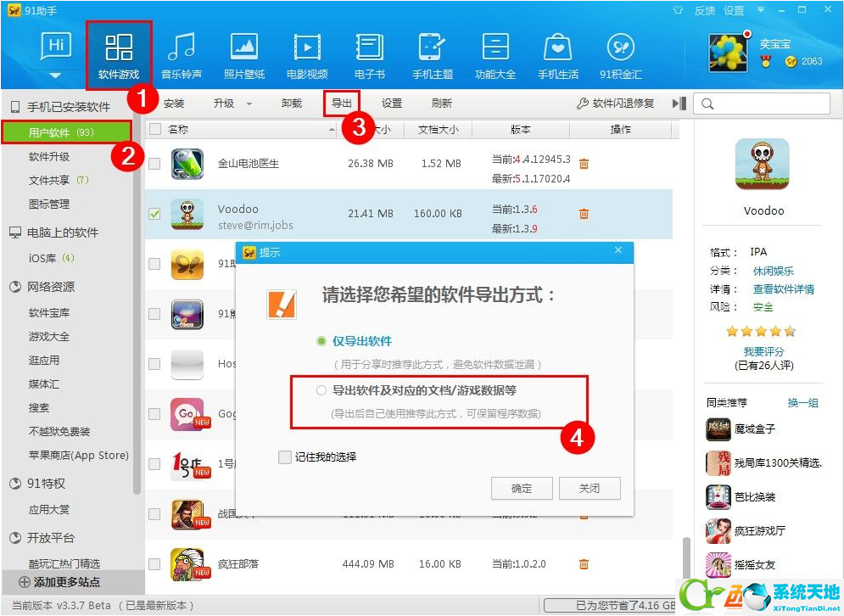Click 软件闪退修复 repair tool

pos(615,103)
